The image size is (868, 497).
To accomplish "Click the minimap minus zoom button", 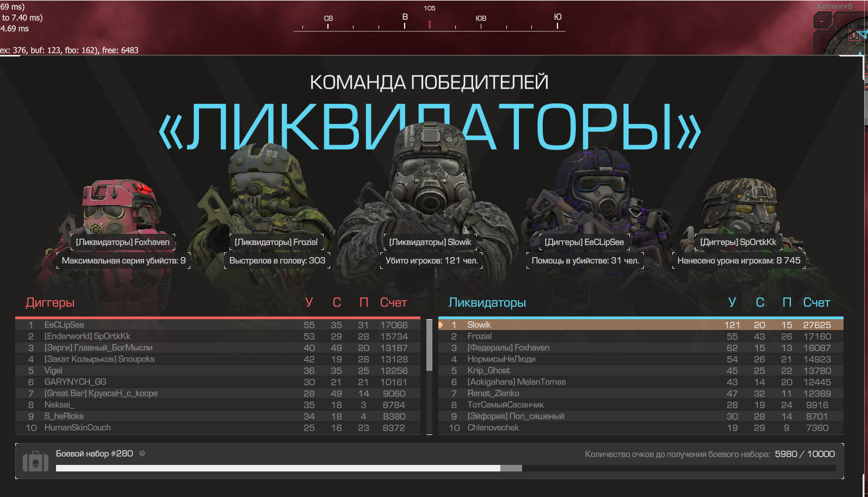I will pos(822,22).
